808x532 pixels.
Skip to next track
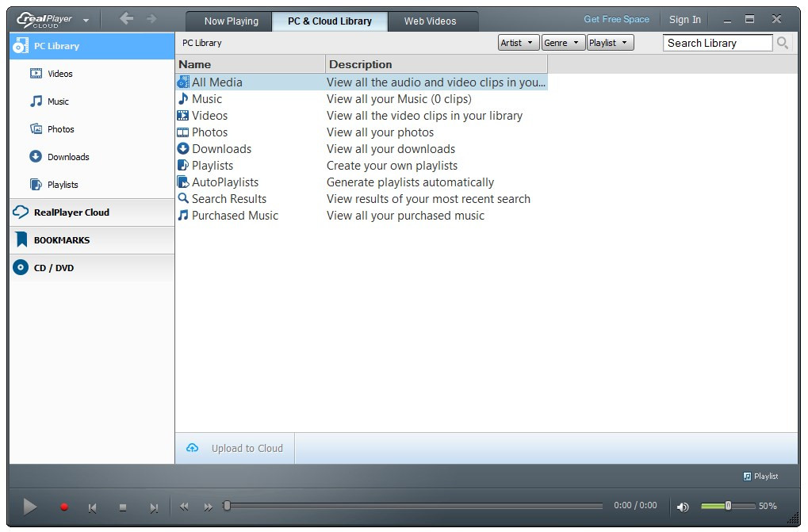[x=154, y=507]
